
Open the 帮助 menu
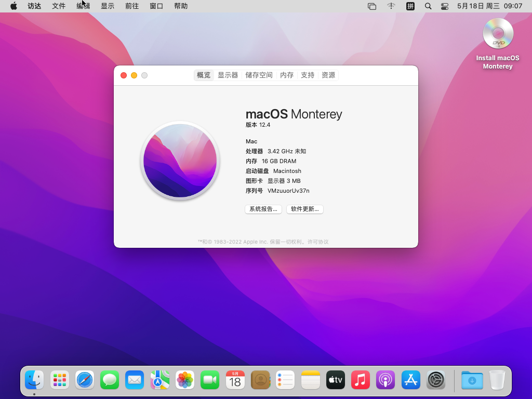(181, 6)
